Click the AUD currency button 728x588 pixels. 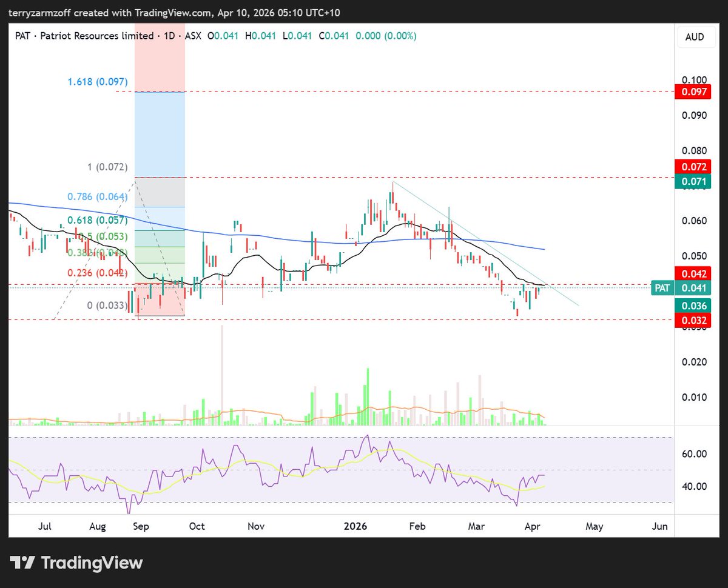pyautogui.click(x=695, y=36)
